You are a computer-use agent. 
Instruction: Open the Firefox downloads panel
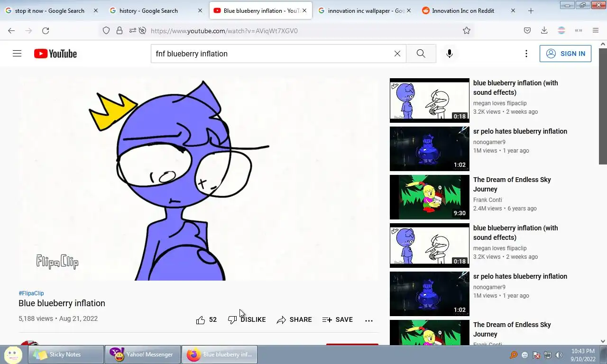coord(544,31)
